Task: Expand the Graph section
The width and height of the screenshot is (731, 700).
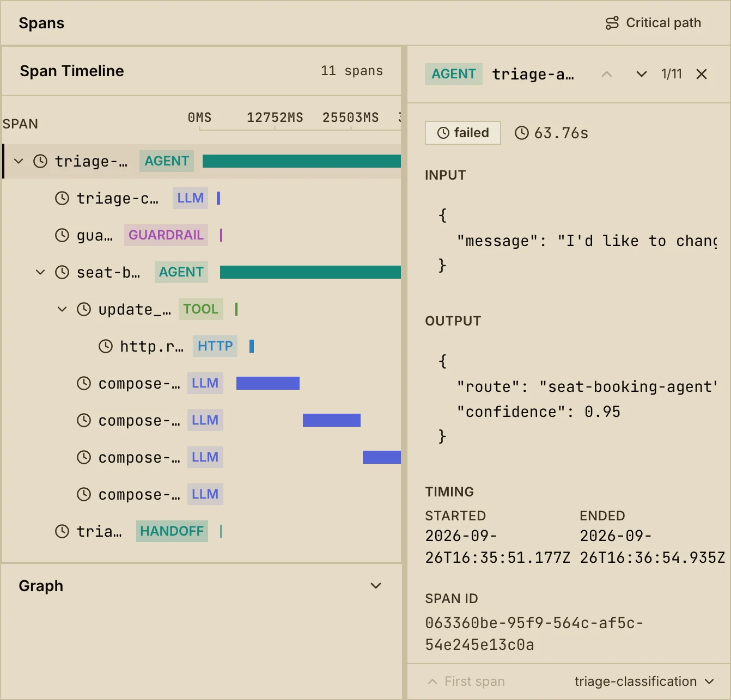Action: pos(376,586)
